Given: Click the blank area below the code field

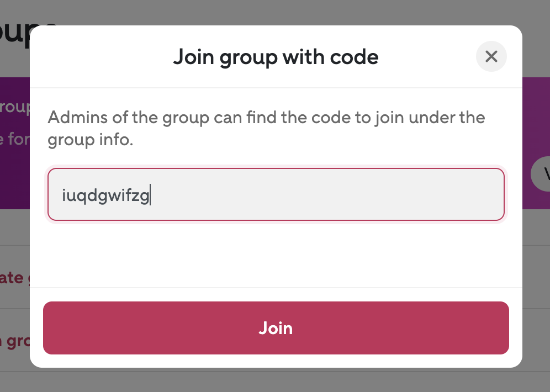Looking at the screenshot, I should tap(276, 254).
